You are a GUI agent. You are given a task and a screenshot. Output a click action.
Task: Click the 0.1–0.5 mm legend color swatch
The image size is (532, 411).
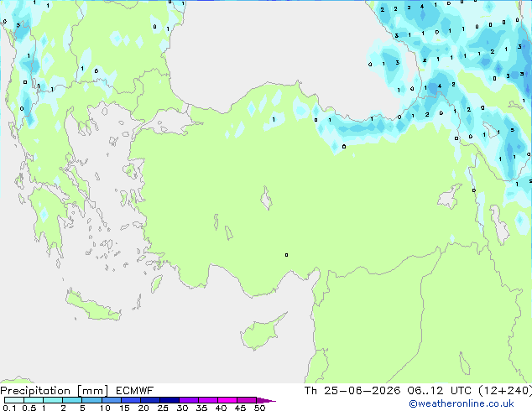tap(14, 400)
